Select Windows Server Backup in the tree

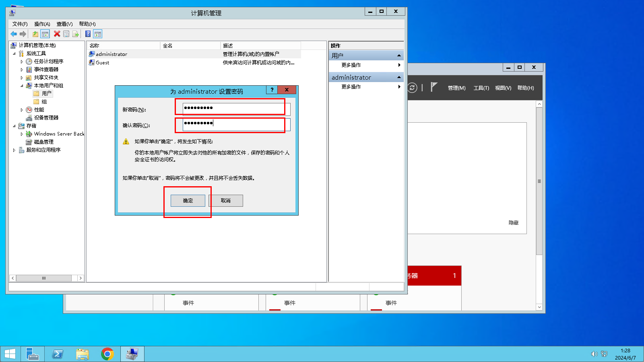(x=59, y=134)
